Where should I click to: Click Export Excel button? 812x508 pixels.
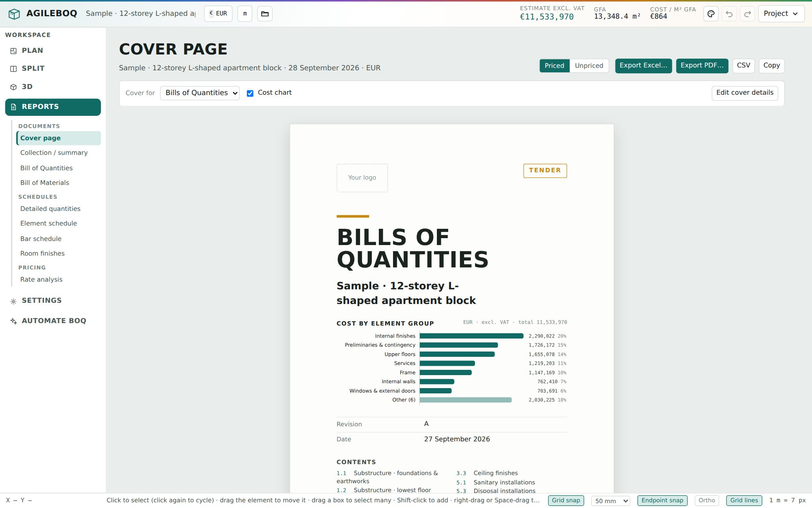point(644,66)
